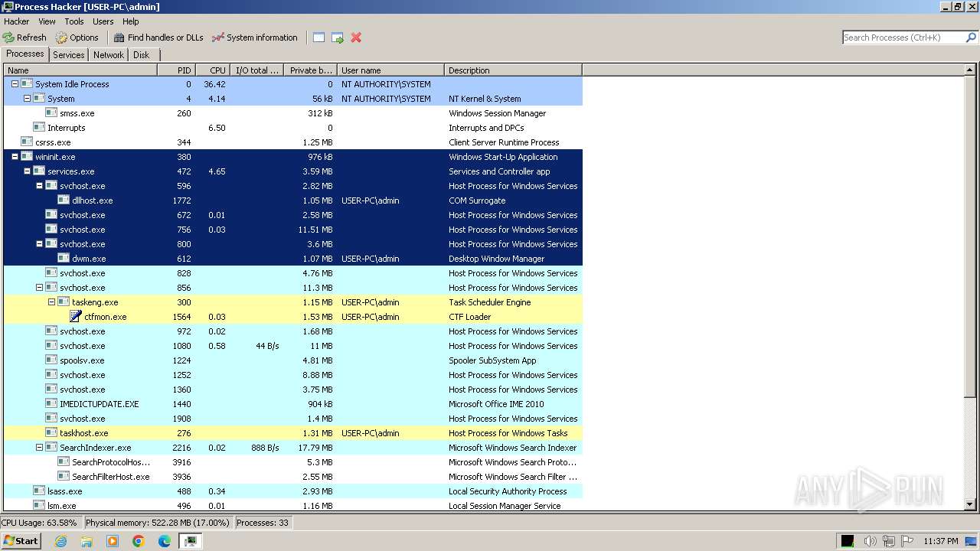980x551 pixels.
Task: Select the Processes tab
Action: [25, 54]
